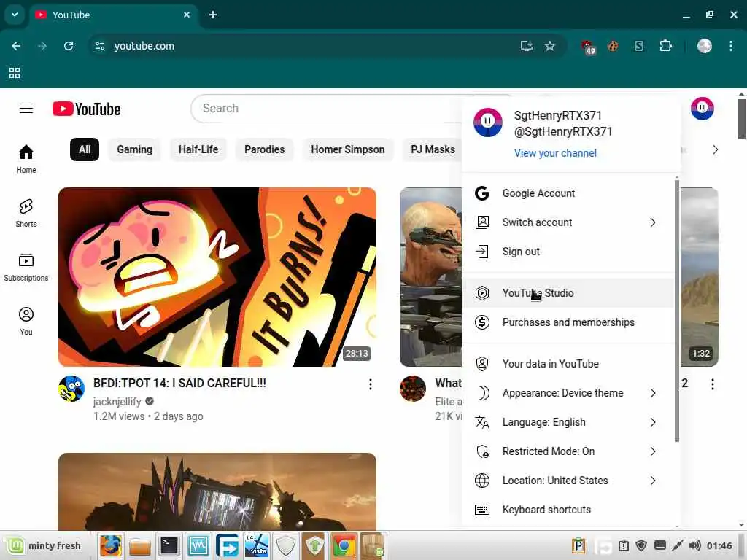
Task: Select the Homer Simpson filter chip
Action: (x=348, y=149)
